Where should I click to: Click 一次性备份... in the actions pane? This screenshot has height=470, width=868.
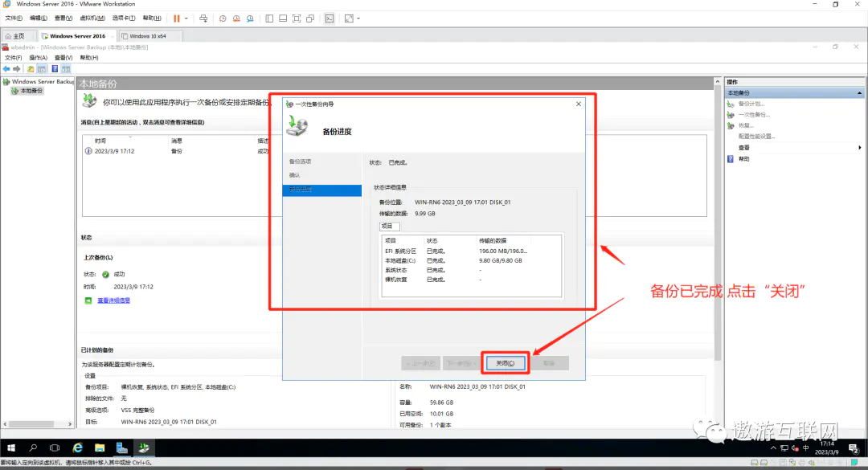[x=754, y=115]
